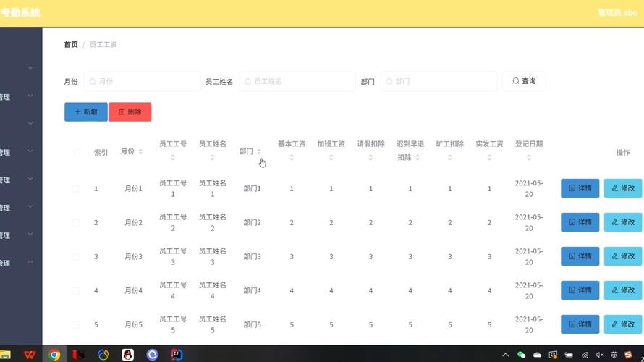Click the Sogou input method tray icon
The image size is (644, 362).
(628, 355)
